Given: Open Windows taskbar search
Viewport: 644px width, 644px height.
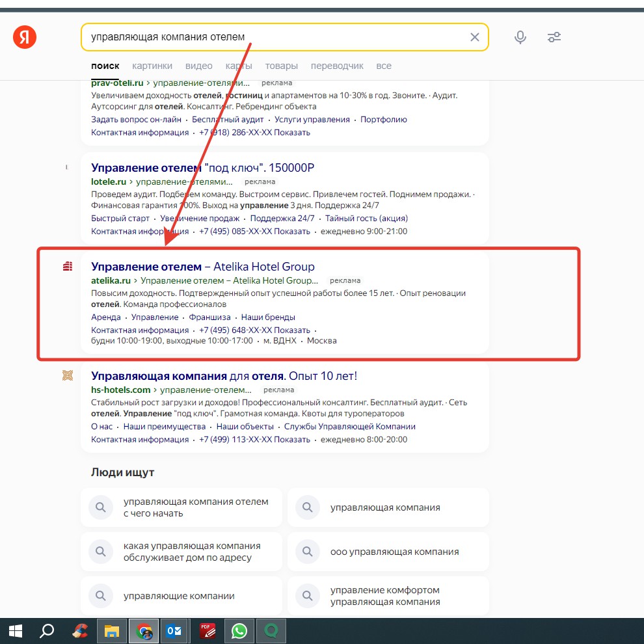Looking at the screenshot, I should coord(46,631).
